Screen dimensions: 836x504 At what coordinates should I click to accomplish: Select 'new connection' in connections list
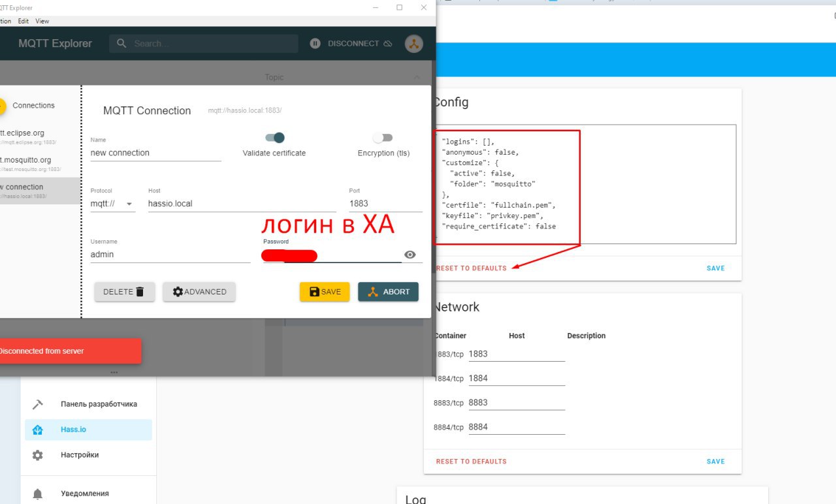[x=39, y=190]
